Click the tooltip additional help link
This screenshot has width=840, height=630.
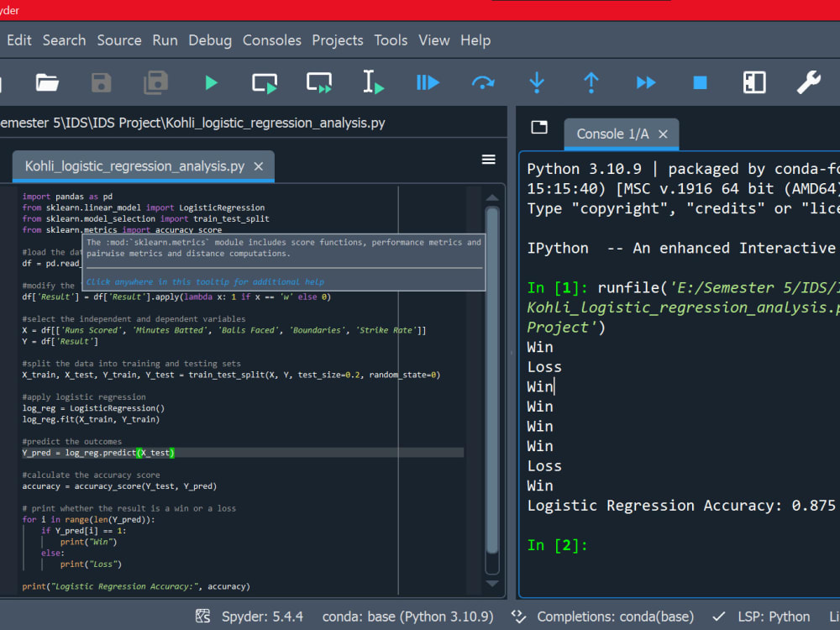pos(205,282)
